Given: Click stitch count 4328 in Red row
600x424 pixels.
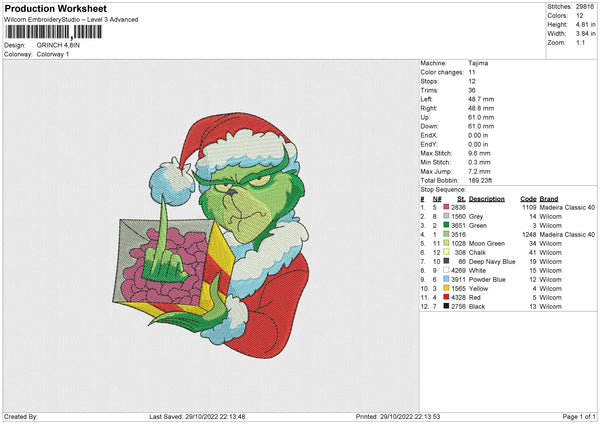Looking at the screenshot, I should (x=458, y=297).
